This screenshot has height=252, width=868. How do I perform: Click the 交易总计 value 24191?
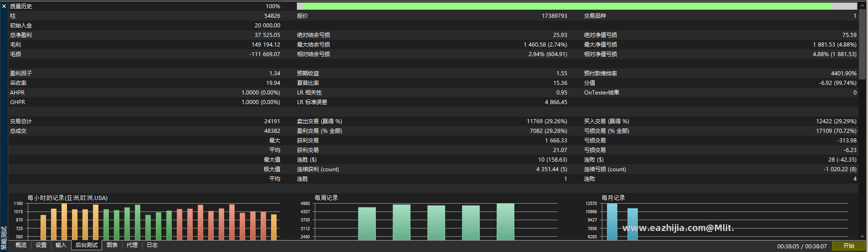(272, 121)
